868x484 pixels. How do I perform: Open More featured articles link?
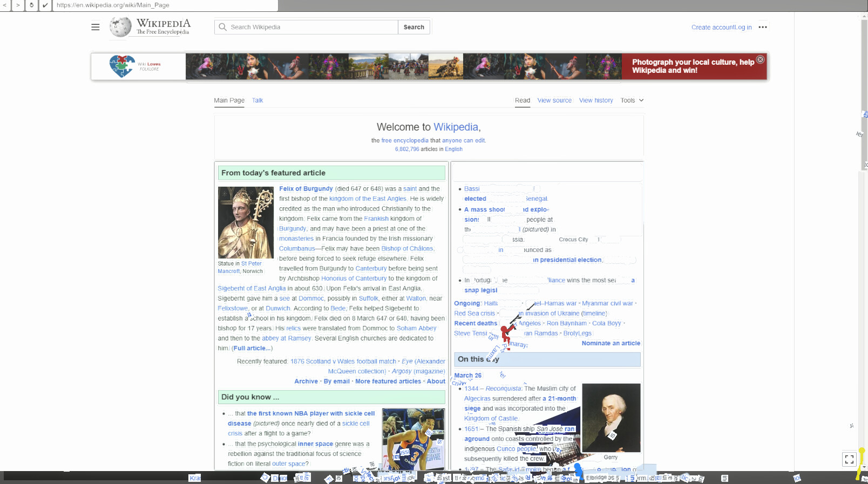point(388,381)
